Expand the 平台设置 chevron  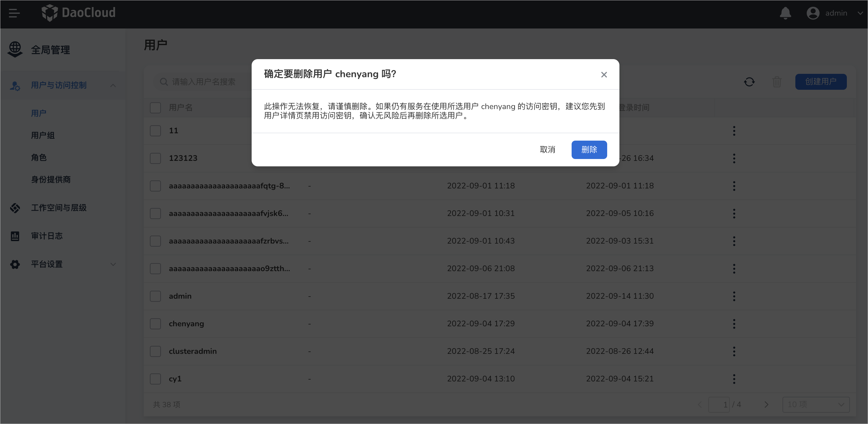point(113,264)
